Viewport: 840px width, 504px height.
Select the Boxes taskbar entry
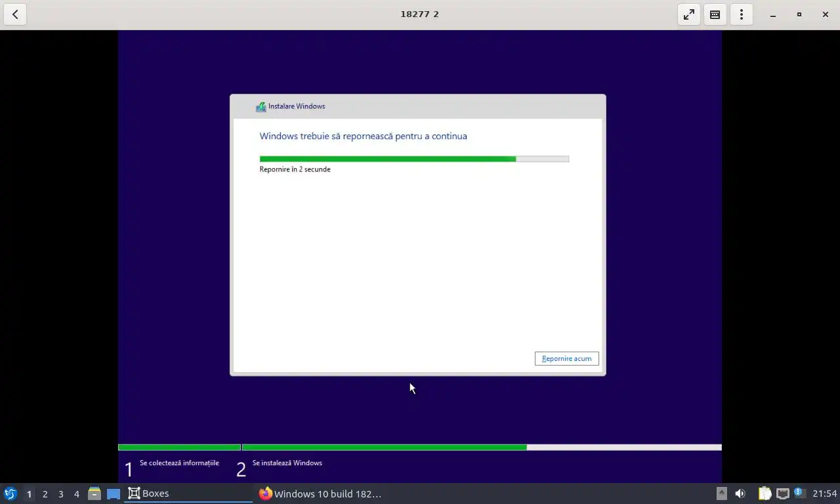[x=188, y=493]
